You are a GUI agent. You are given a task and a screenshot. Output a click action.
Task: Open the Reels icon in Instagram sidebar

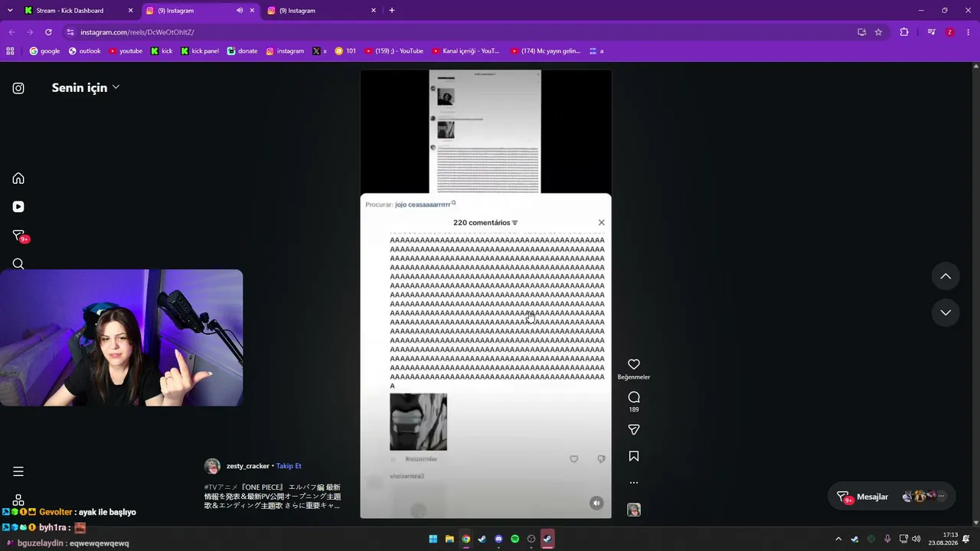click(x=18, y=207)
